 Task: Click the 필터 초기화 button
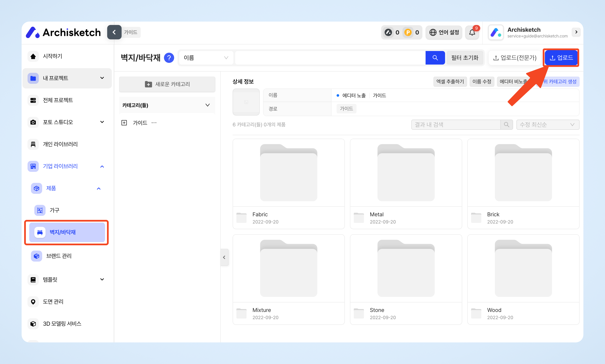click(465, 58)
